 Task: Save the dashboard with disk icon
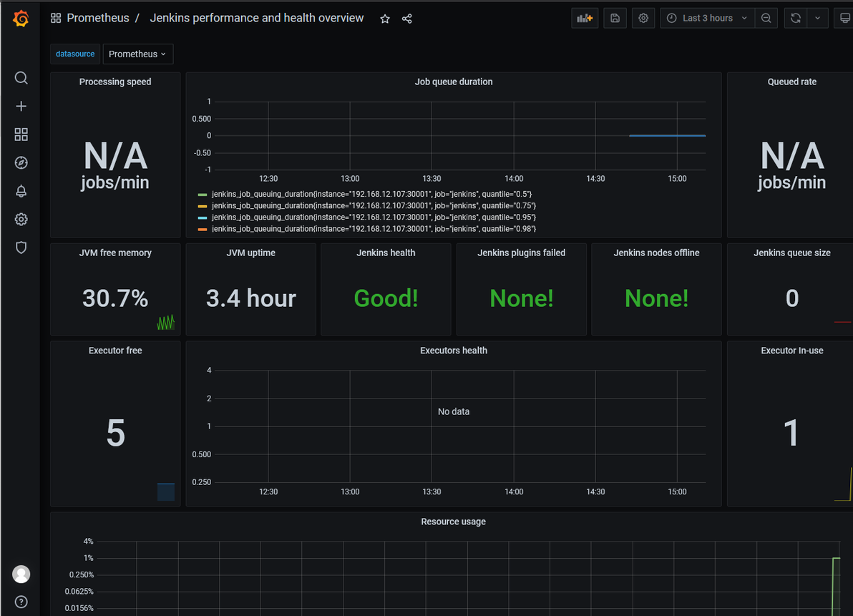pos(615,18)
